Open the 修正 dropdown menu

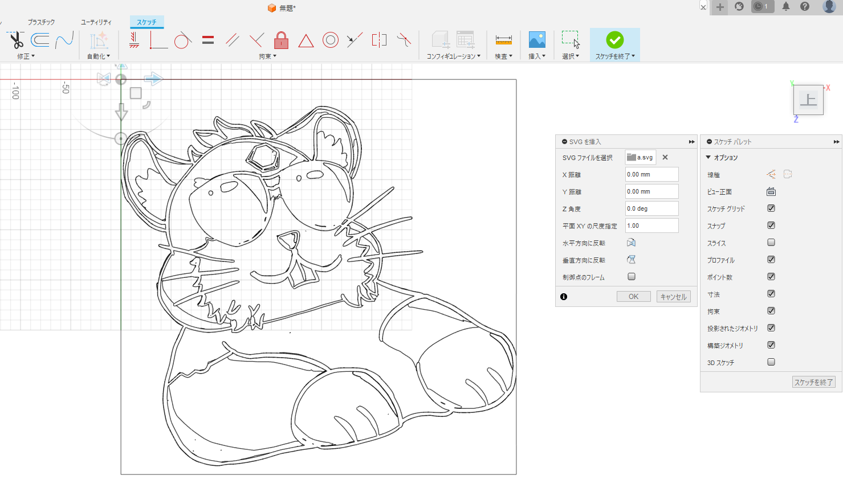(26, 56)
